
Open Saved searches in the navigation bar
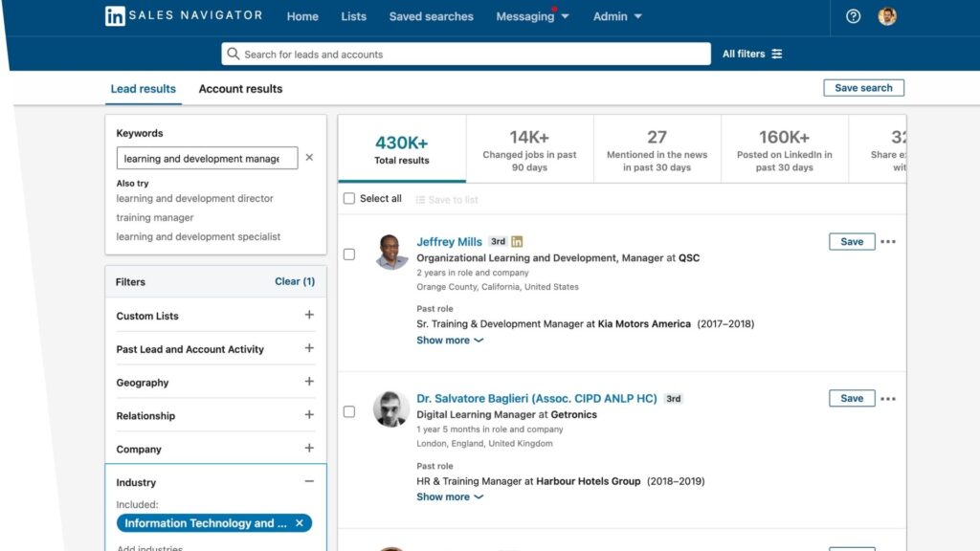coord(432,16)
